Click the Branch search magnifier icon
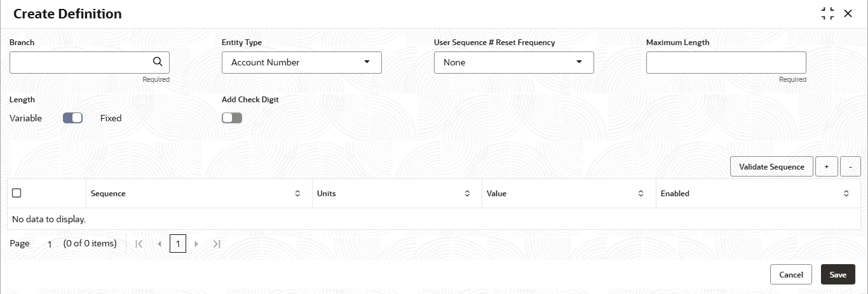This screenshot has height=294, width=868. (x=158, y=62)
